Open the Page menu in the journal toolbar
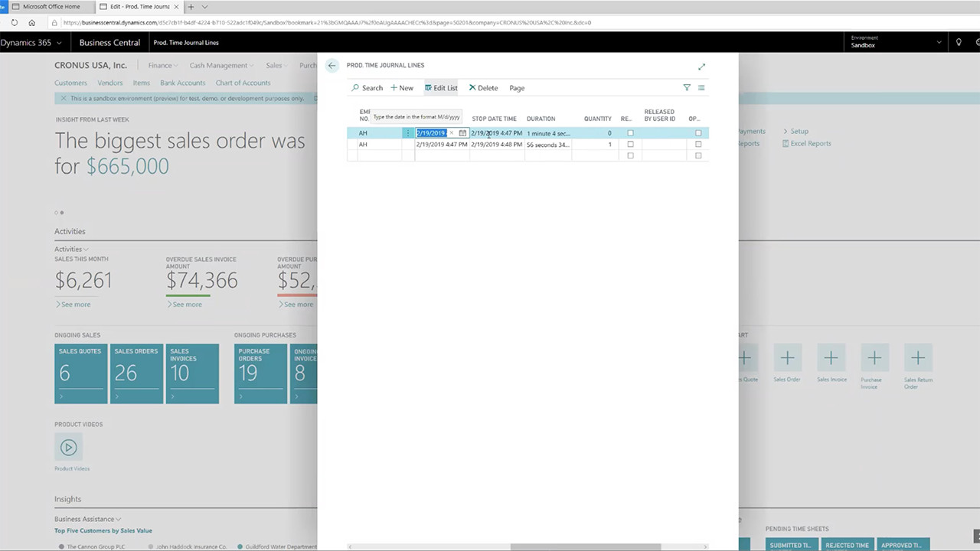 pyautogui.click(x=517, y=88)
